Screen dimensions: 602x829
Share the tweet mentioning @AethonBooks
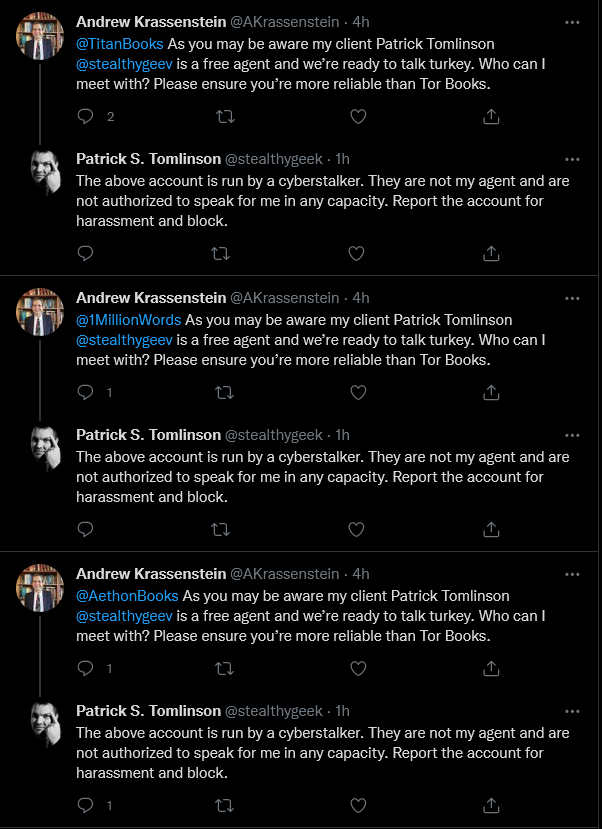coord(491,668)
